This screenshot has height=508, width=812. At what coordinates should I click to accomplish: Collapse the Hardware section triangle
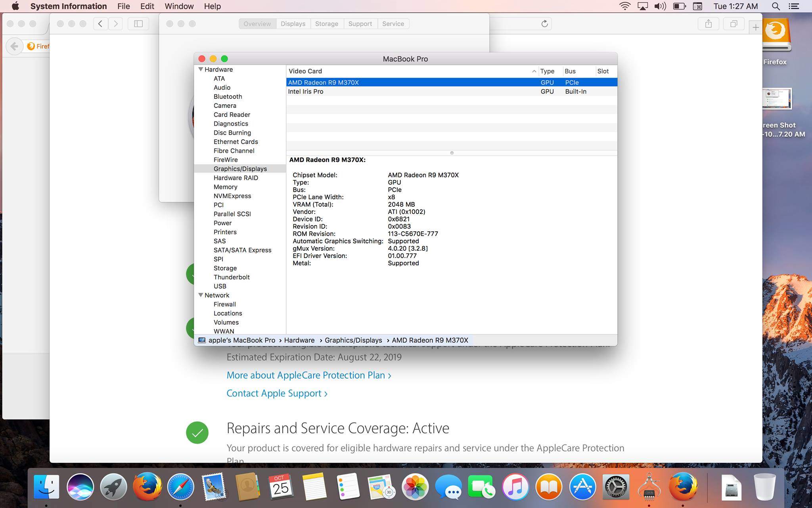201,69
